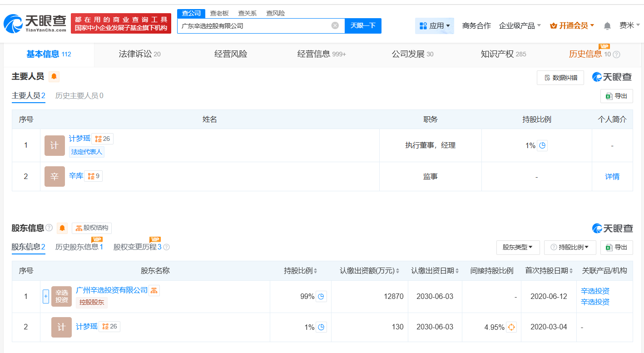
Task: Open equity structure icon beside 广州辛选投资有限公司
Action: (154, 290)
